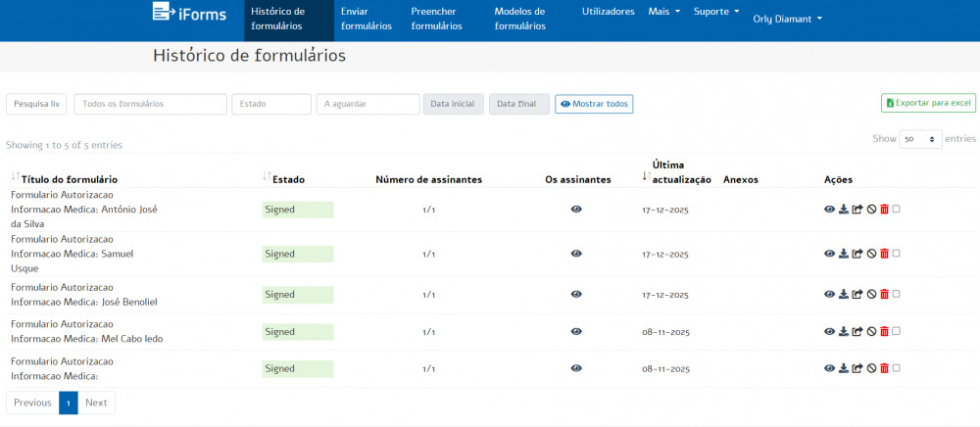View the António José da Silva form

(829, 209)
